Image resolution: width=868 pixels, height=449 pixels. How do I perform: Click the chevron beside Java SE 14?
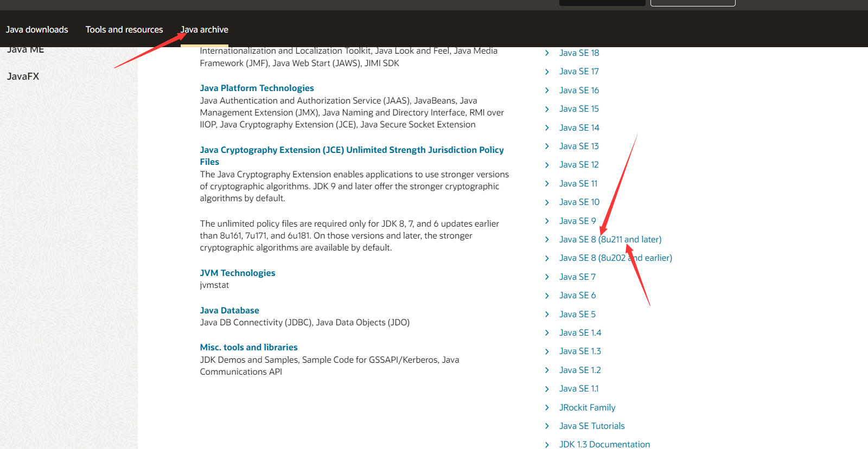coord(547,127)
